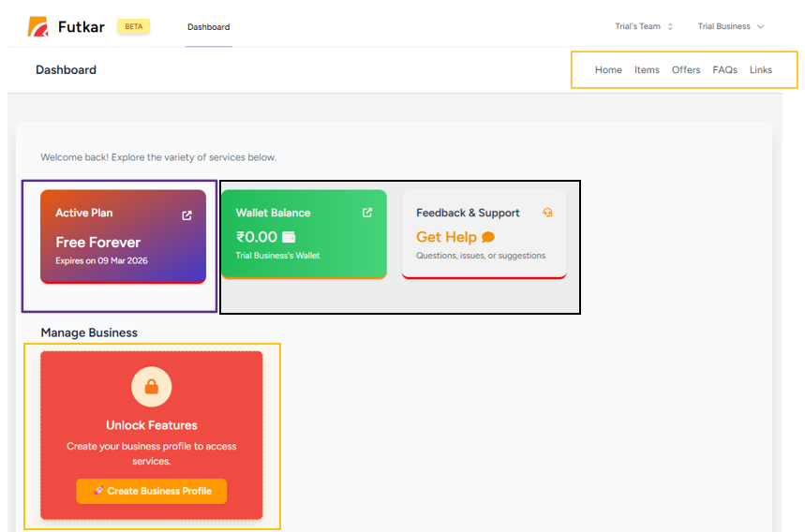
Task: Click the '₹0.00' balance value
Action: [x=257, y=237]
